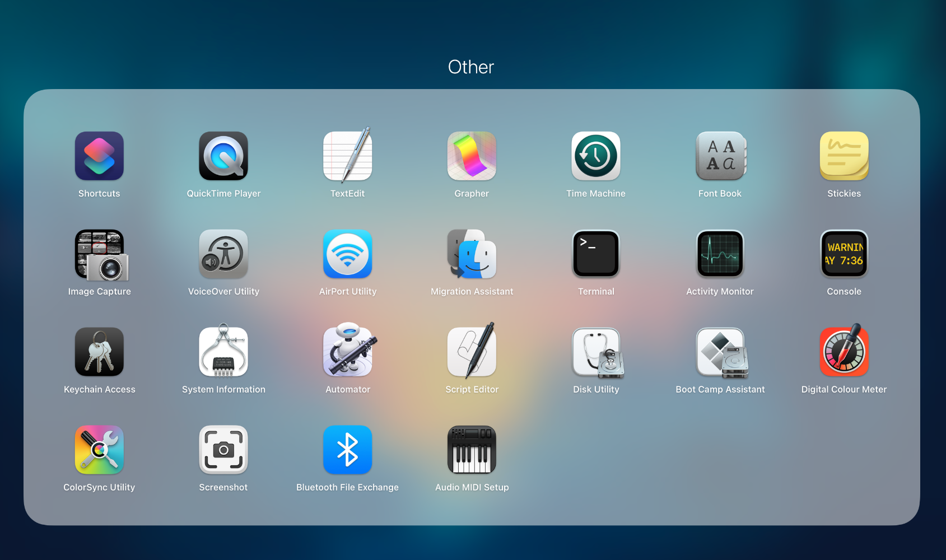Open VoiceOver Utility
The image size is (946, 560).
point(223,254)
